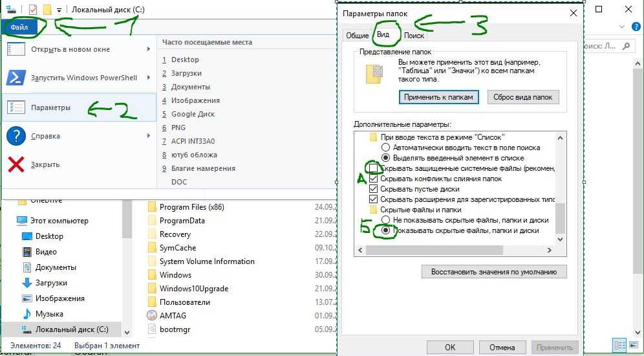Viewport: 644px width, 356px height.
Task: Click the PowerShell icon in File menu
Action: (x=16, y=78)
